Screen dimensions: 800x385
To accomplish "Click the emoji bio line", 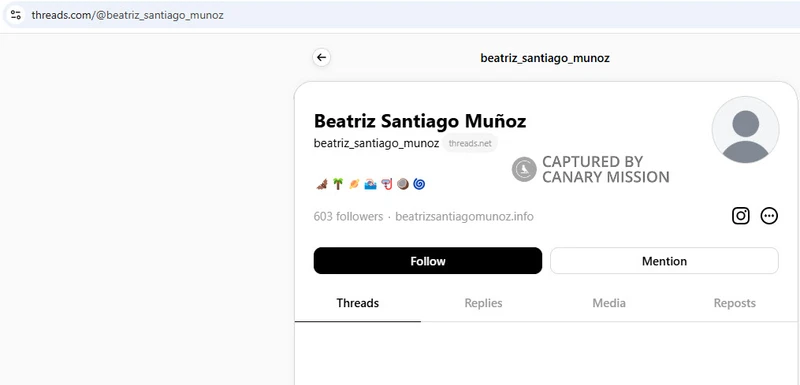I will (370, 184).
